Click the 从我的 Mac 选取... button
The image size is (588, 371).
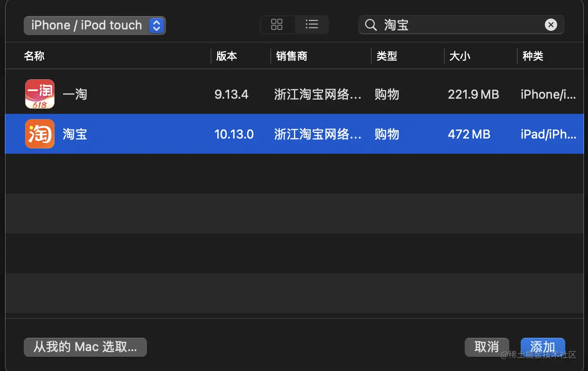[x=85, y=347]
